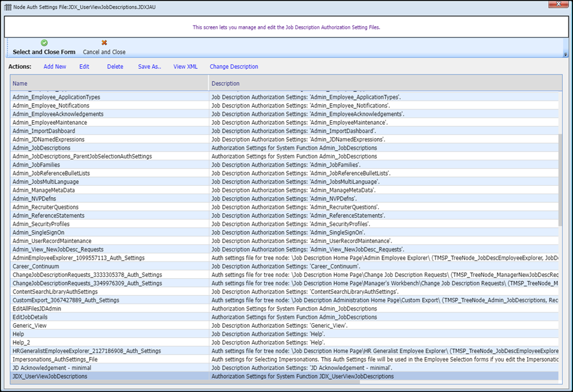Image resolution: width=573 pixels, height=392 pixels.
Task: Click description 'Auth settings for Selecting Impersonations'
Action: [x=384, y=360]
